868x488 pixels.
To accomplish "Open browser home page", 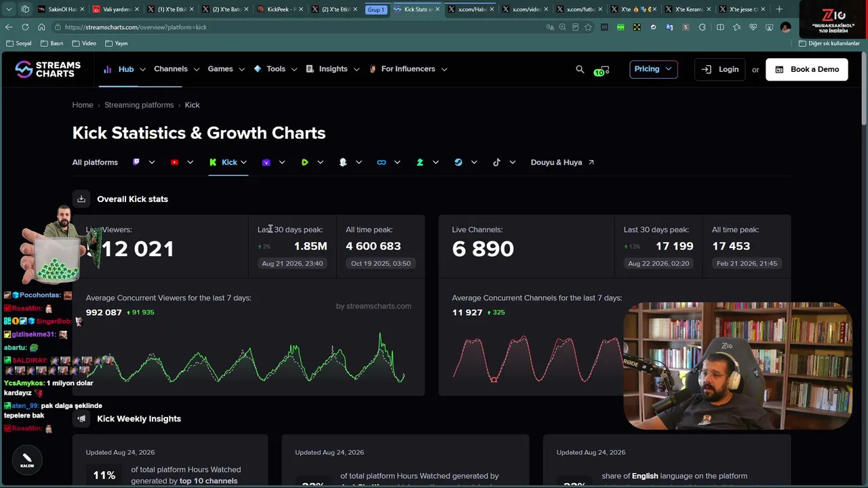I will click(x=41, y=27).
